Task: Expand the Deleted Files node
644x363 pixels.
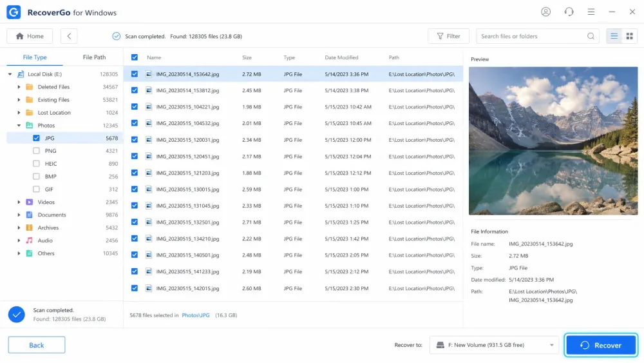Action: pyautogui.click(x=19, y=87)
